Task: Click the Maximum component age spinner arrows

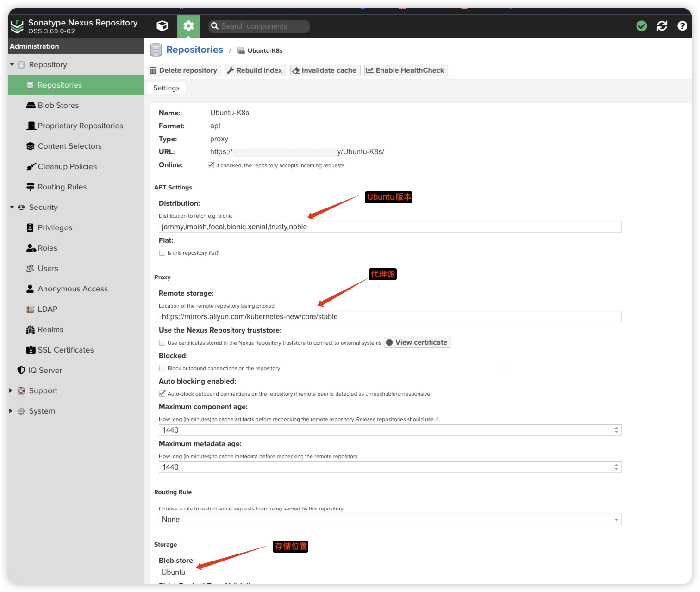Action: point(616,430)
